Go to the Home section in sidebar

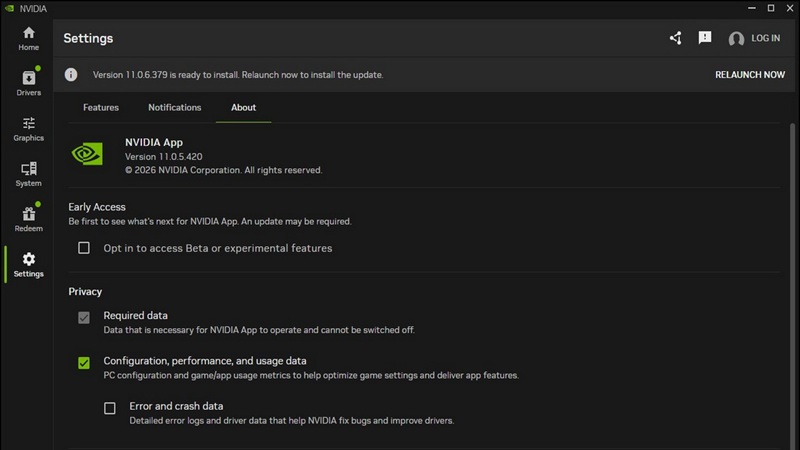pos(28,38)
